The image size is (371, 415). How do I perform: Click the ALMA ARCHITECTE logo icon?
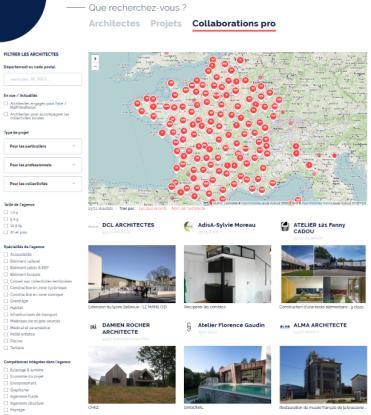click(284, 327)
